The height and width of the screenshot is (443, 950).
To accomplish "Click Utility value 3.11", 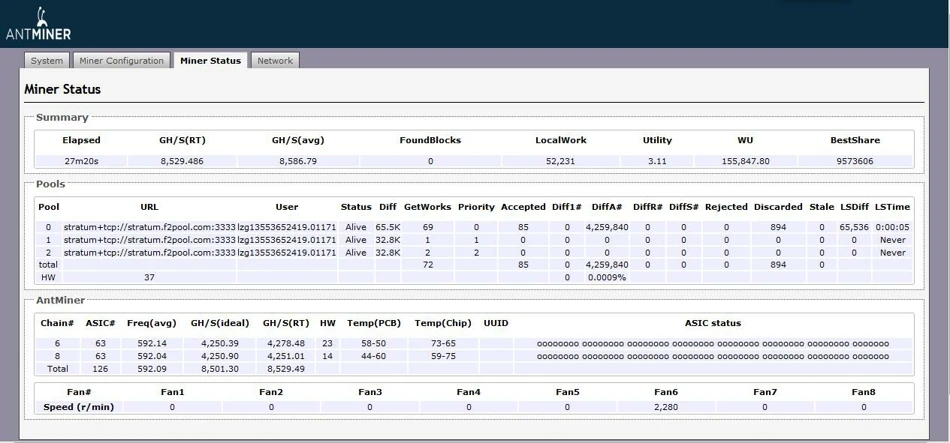I will 657,161.
